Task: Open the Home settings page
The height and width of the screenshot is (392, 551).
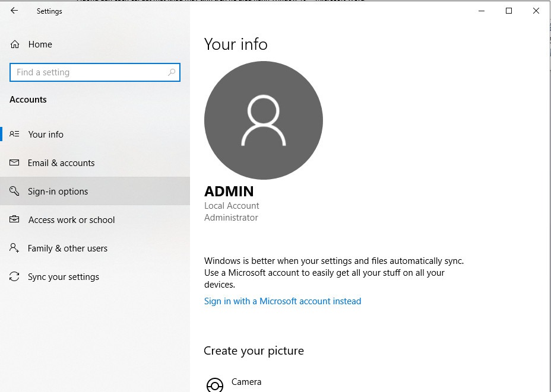Action: [40, 44]
